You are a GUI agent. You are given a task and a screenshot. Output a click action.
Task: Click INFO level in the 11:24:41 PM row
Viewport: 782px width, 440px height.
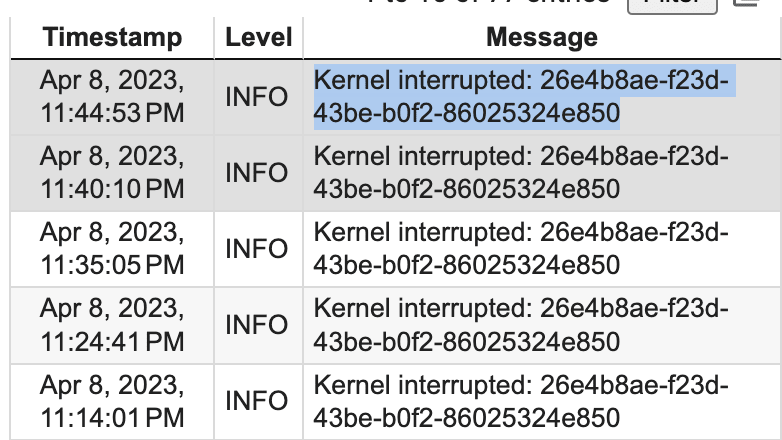point(256,325)
